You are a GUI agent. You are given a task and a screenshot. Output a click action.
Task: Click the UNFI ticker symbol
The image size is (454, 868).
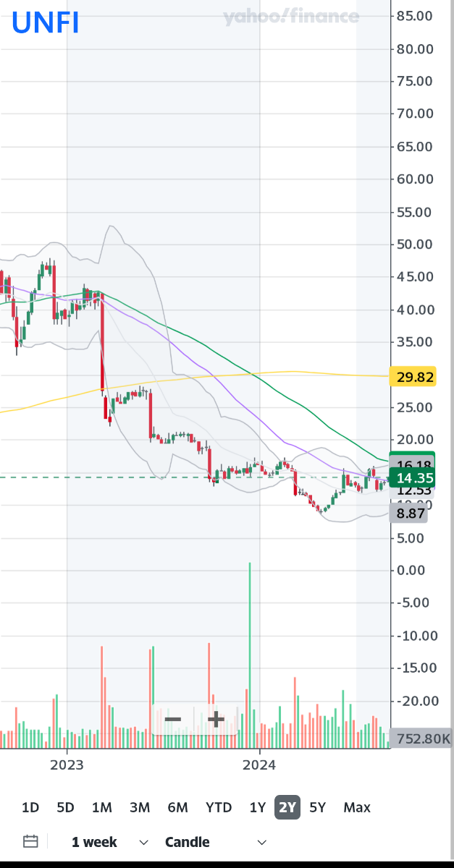tap(45, 23)
